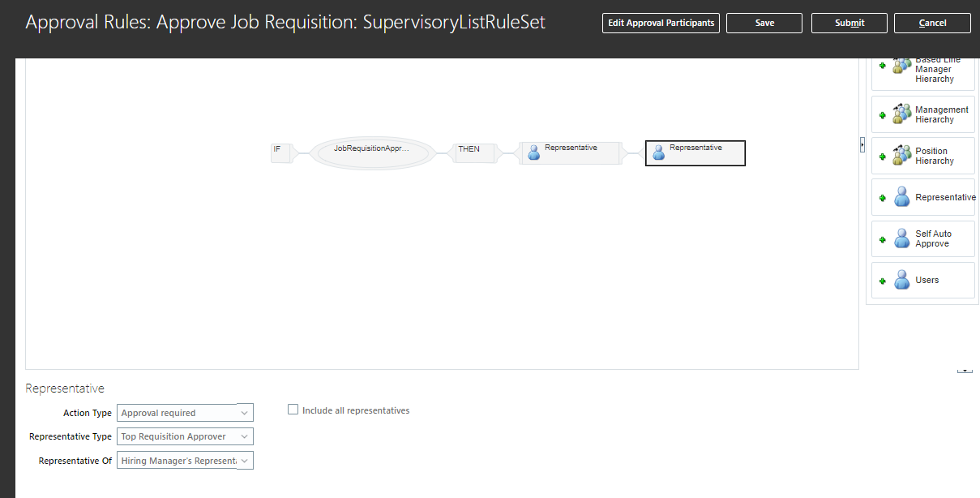Click the green plus beside Self Auto Approve

click(882, 238)
